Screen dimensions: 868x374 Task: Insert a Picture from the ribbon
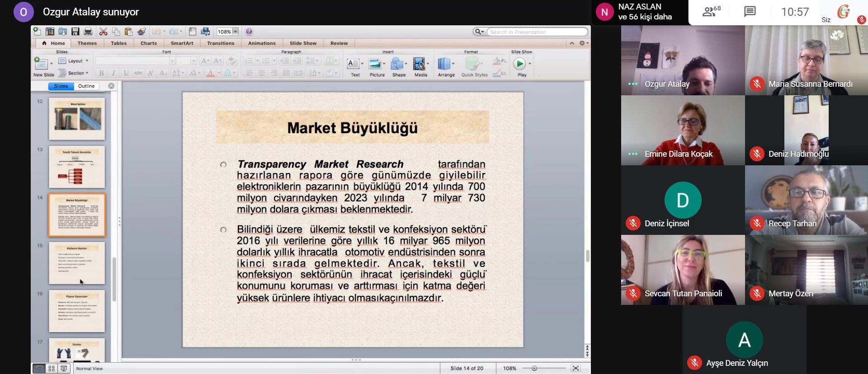(x=377, y=67)
